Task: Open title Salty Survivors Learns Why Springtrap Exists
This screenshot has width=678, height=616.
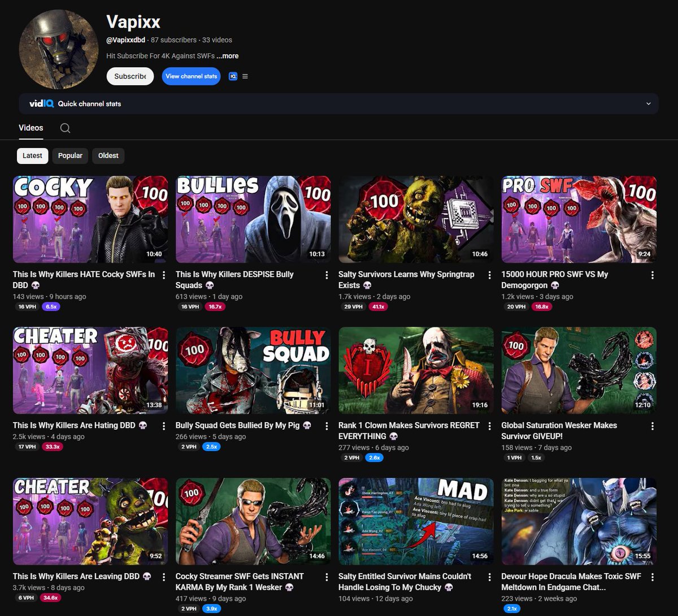Action: [x=406, y=280]
